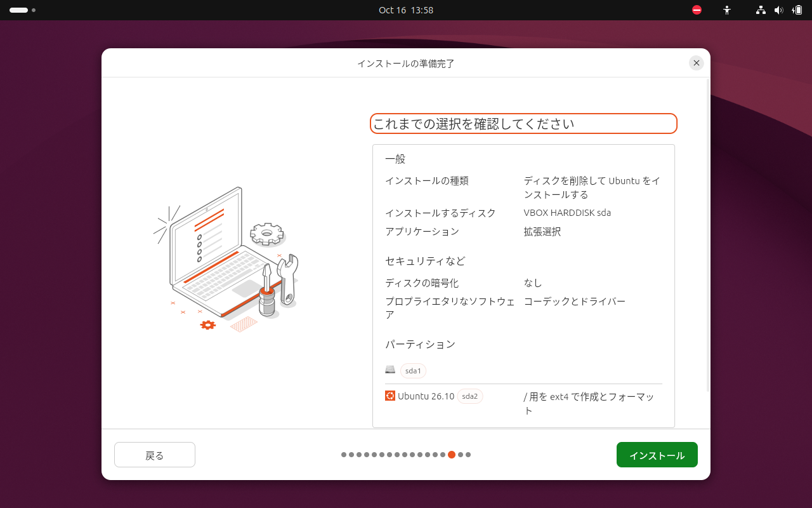The width and height of the screenshot is (812, 508).
Task: Click the 一般 section heading
Action: 395,159
